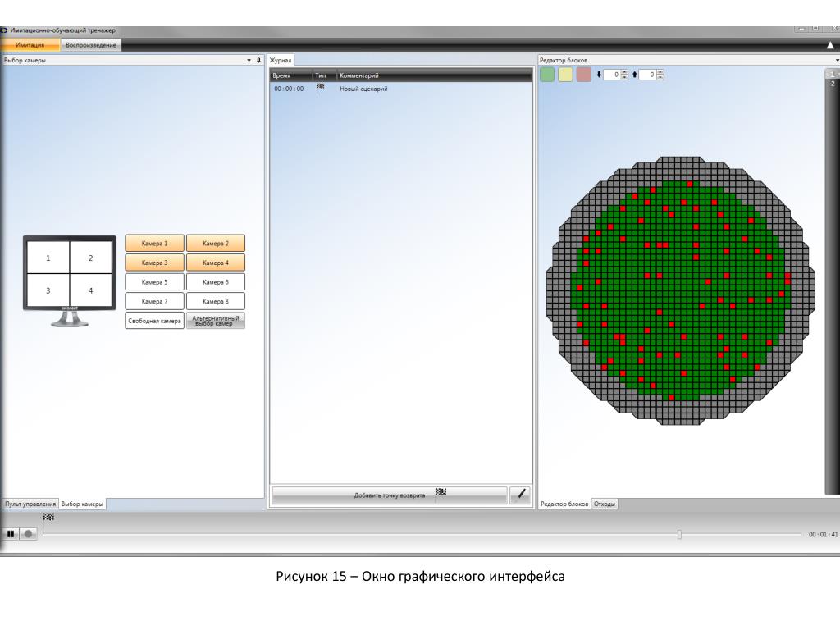Open the Воспроизведение tab
This screenshot has height=630, width=840.
90,45
